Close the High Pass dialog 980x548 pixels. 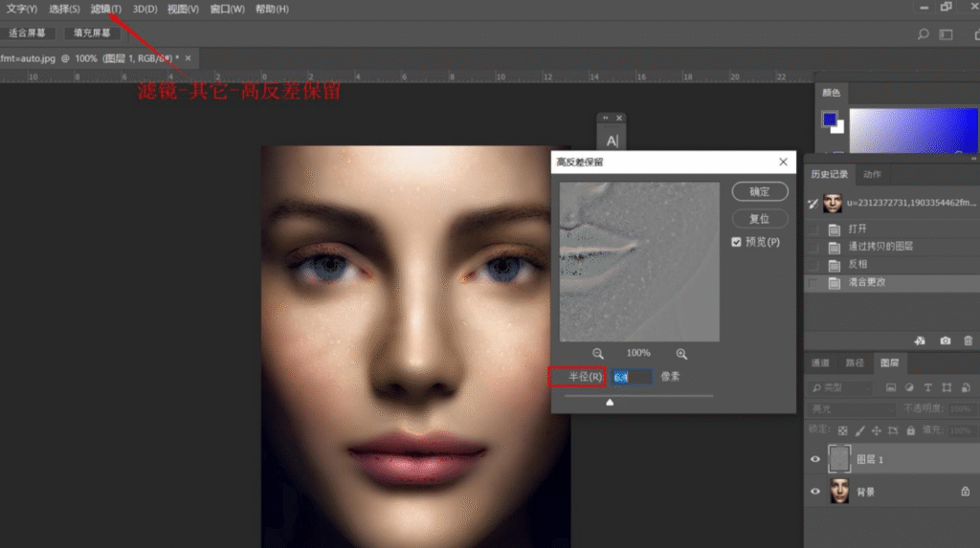783,162
